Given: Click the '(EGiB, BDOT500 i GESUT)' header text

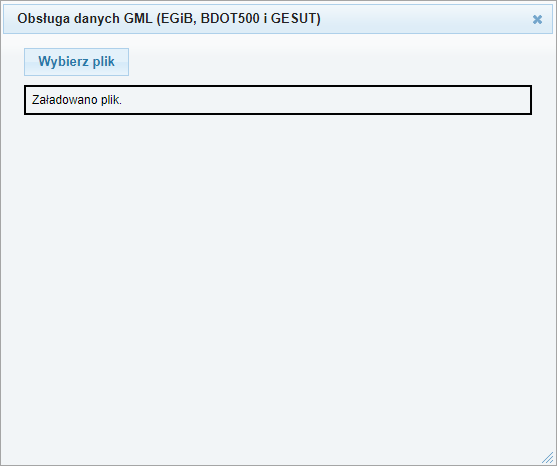Looking at the screenshot, I should pos(238,19).
